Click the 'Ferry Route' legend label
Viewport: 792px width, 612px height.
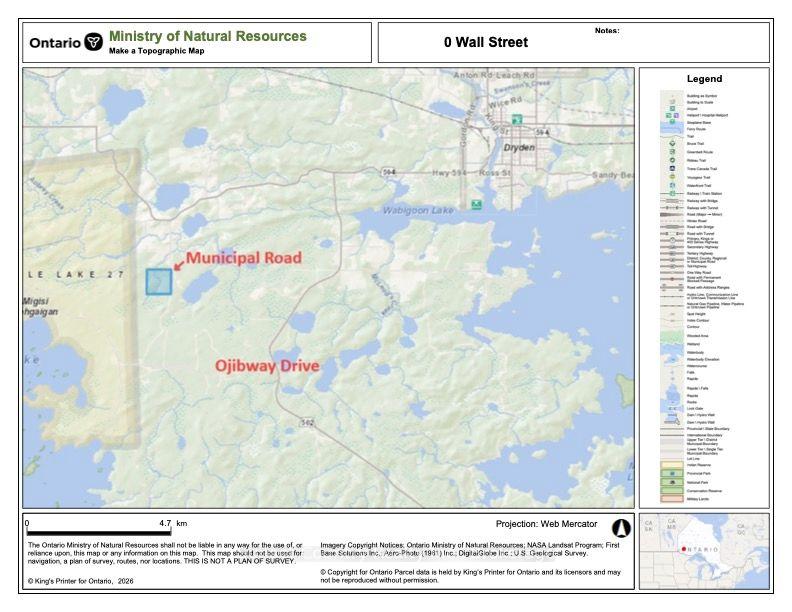click(696, 129)
